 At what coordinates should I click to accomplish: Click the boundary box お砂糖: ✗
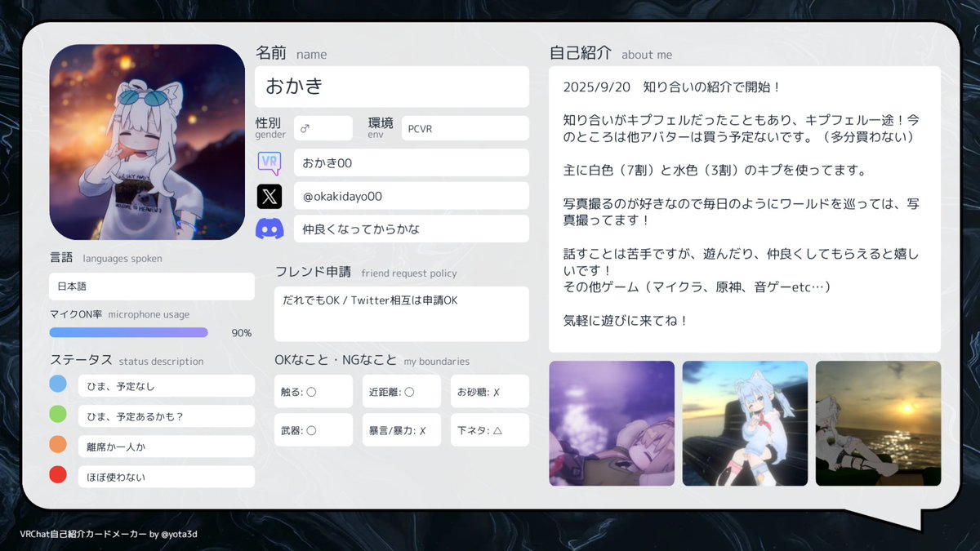490,391
